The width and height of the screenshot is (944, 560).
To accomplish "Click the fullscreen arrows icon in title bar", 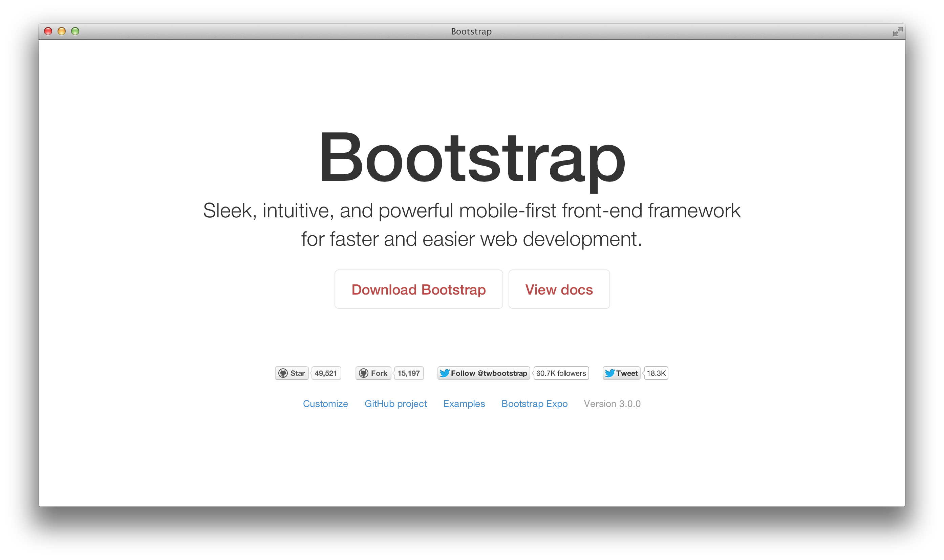I will 898,31.
